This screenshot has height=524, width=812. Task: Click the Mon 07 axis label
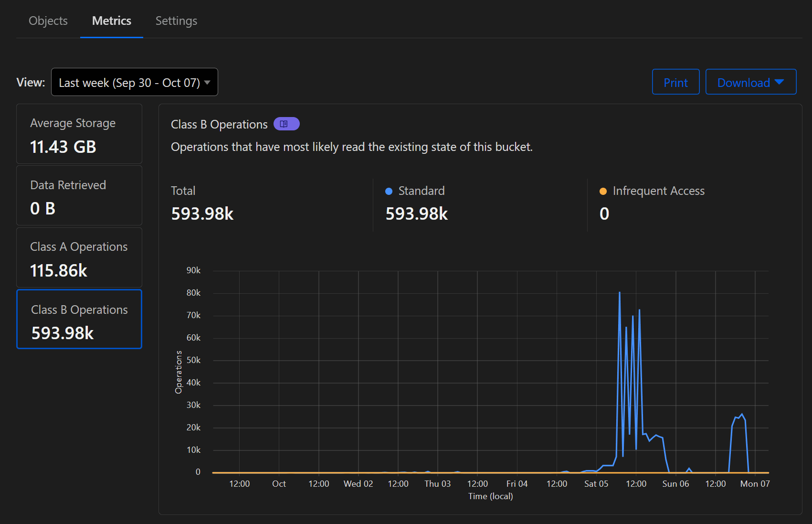755,484
